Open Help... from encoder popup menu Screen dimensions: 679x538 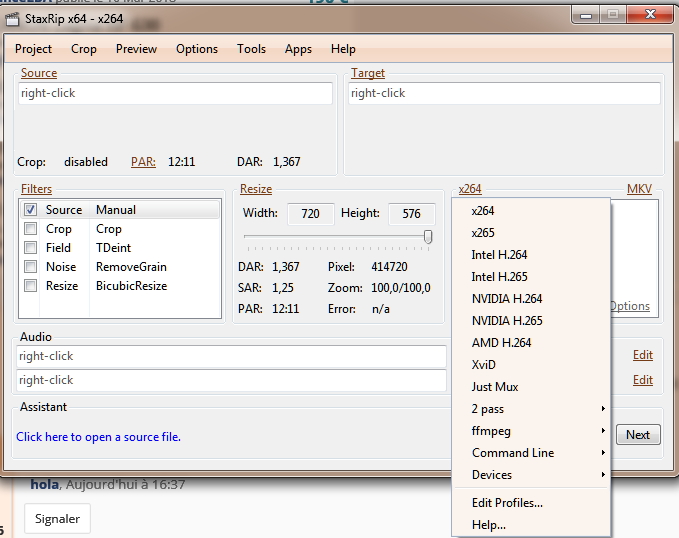tap(531, 525)
